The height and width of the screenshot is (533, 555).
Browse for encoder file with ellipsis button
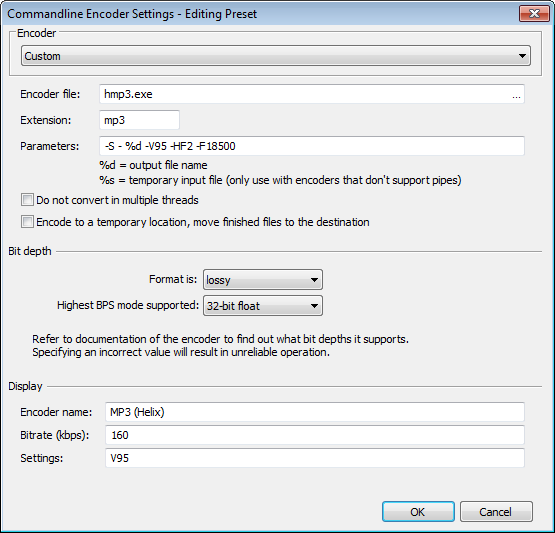516,94
